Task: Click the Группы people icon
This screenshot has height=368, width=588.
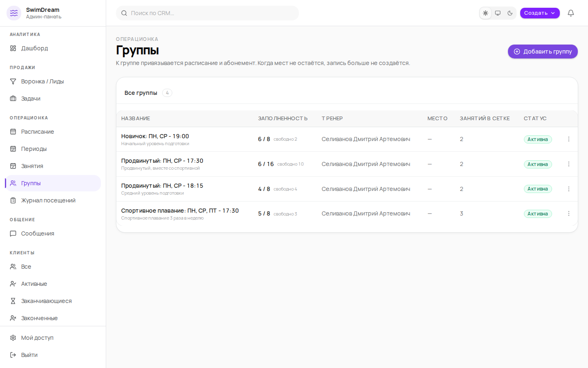Action: pyautogui.click(x=13, y=183)
